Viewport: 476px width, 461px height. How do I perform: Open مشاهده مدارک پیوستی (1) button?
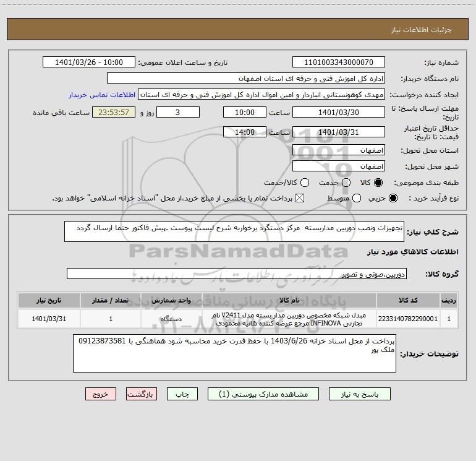click(x=263, y=394)
